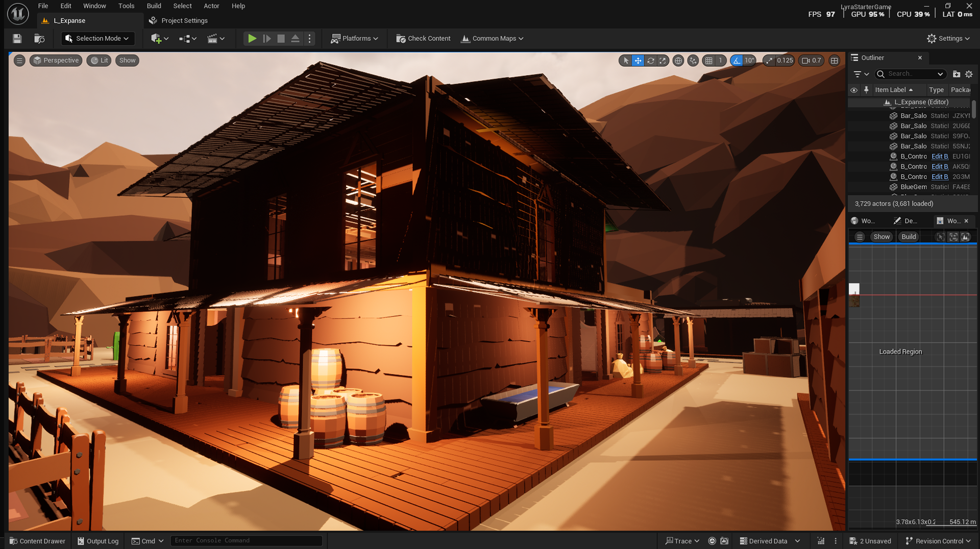Image resolution: width=980 pixels, height=549 pixels.
Task: Open rotation snap value 10° menu
Action: (749, 61)
